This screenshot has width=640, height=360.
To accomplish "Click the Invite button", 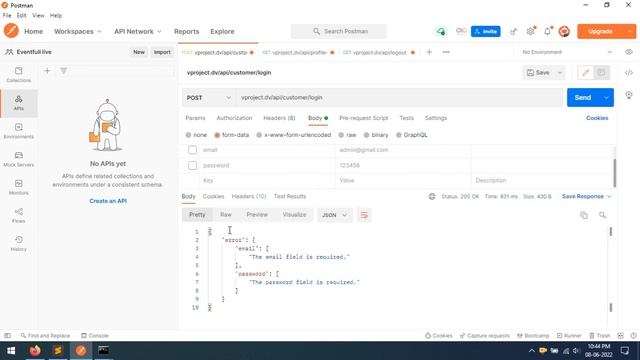I will (486, 31).
